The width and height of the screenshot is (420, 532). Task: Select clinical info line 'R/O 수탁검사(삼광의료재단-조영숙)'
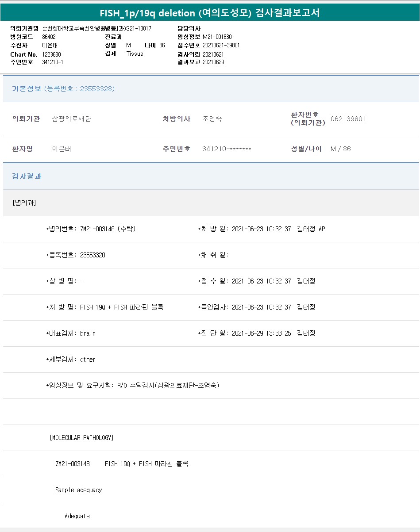(168, 386)
